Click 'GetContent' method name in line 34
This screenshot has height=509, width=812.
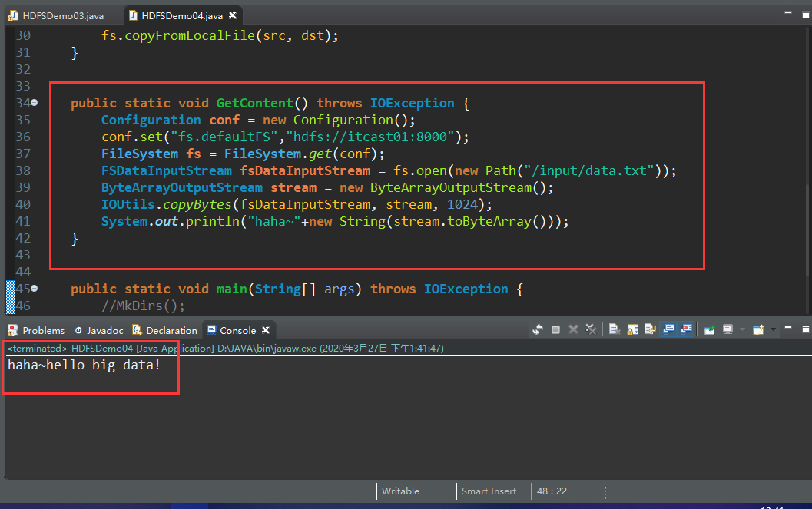(255, 103)
